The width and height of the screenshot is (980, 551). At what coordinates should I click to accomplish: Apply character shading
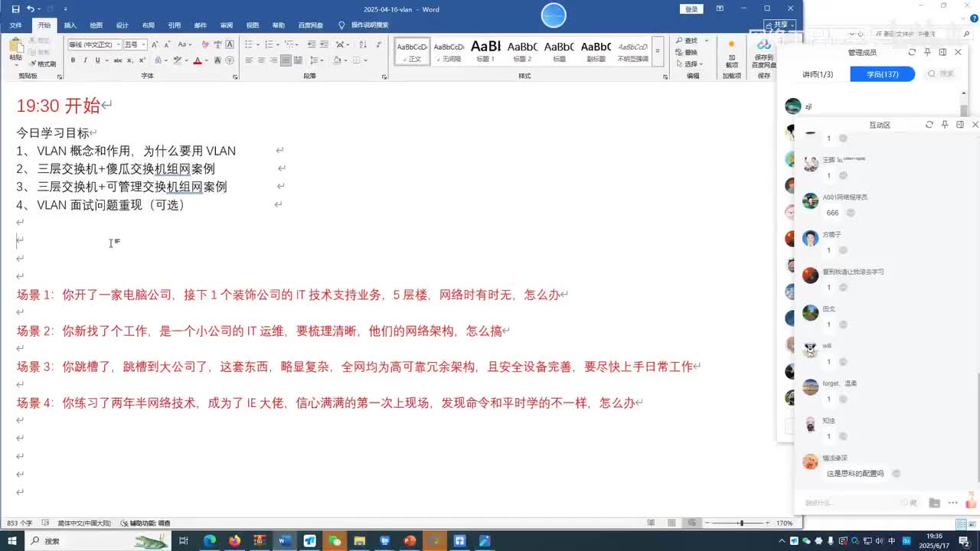[216, 60]
